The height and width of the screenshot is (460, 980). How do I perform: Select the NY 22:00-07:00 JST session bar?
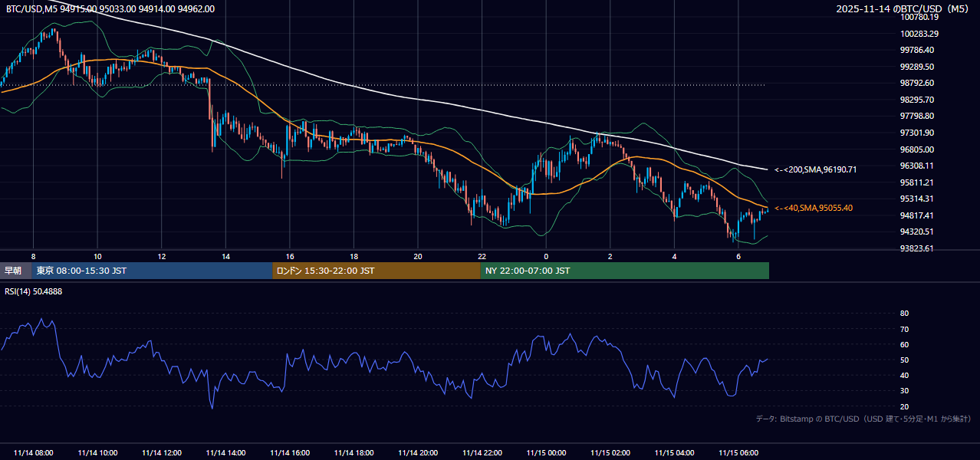pos(625,271)
